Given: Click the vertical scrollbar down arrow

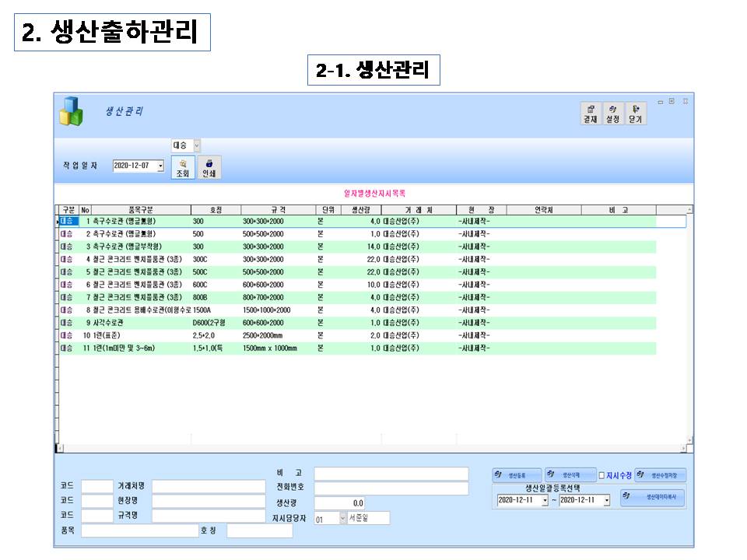Looking at the screenshot, I should [689, 440].
